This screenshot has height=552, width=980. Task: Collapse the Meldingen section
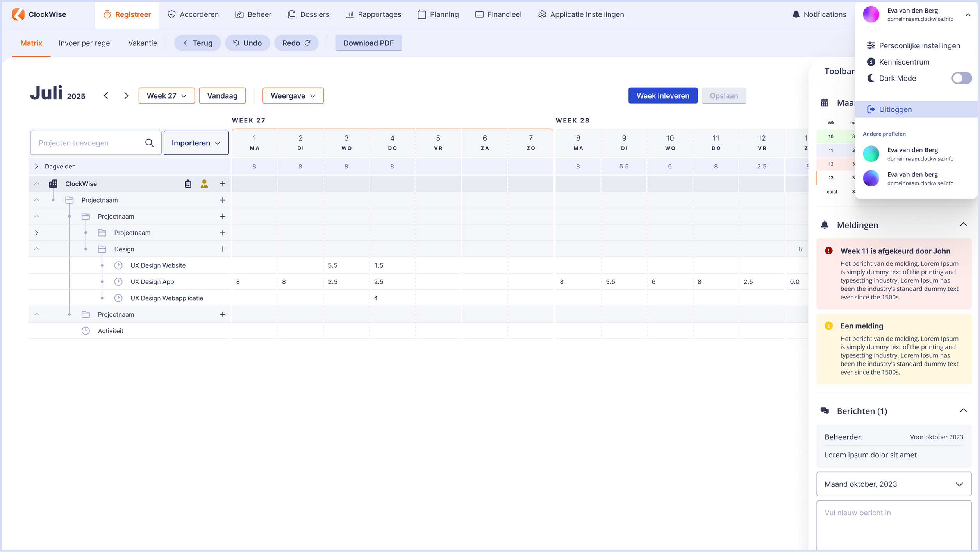click(963, 225)
